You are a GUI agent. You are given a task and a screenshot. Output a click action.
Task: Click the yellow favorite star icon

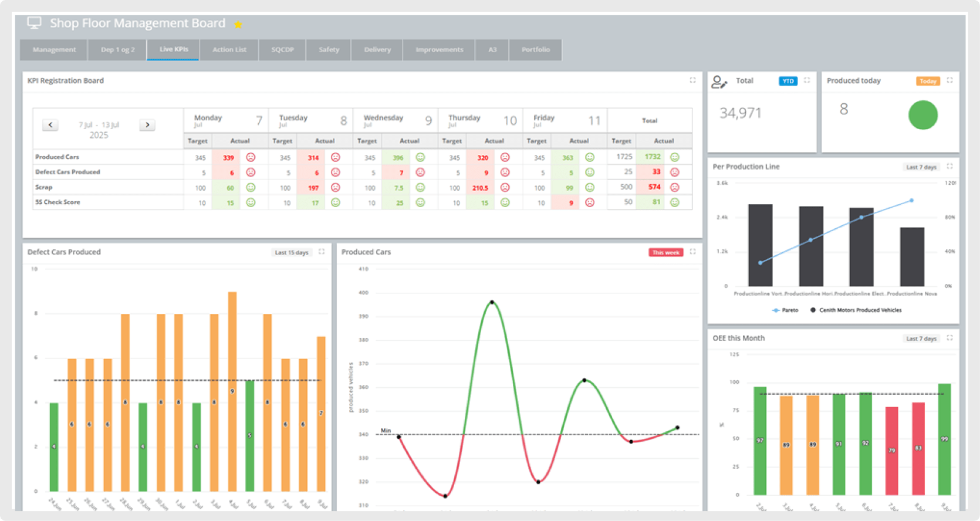point(238,24)
